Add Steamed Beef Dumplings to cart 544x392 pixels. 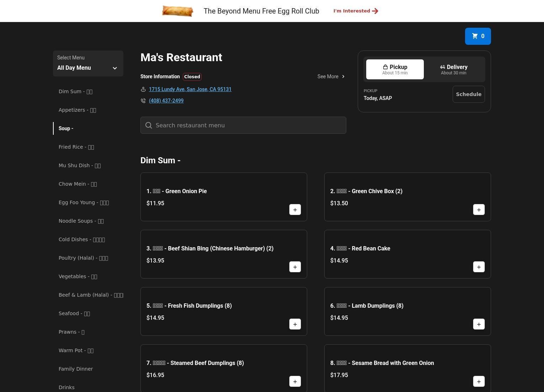pos(295,382)
